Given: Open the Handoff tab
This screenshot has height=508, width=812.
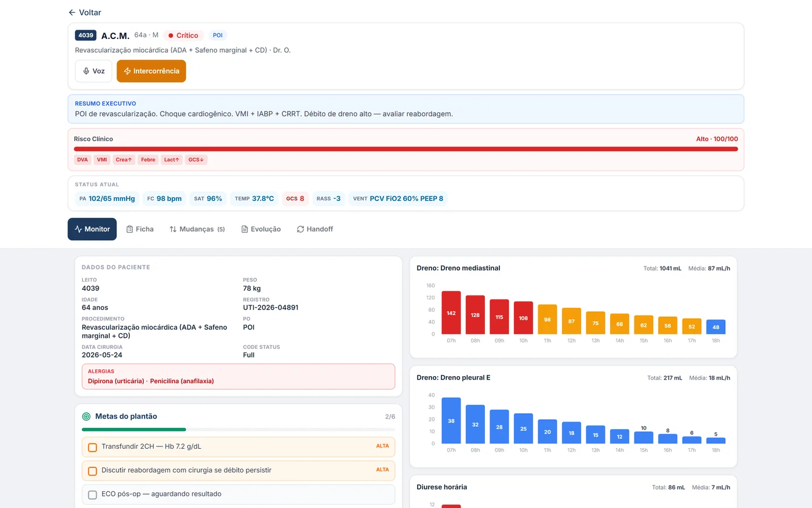Looking at the screenshot, I should coord(315,229).
